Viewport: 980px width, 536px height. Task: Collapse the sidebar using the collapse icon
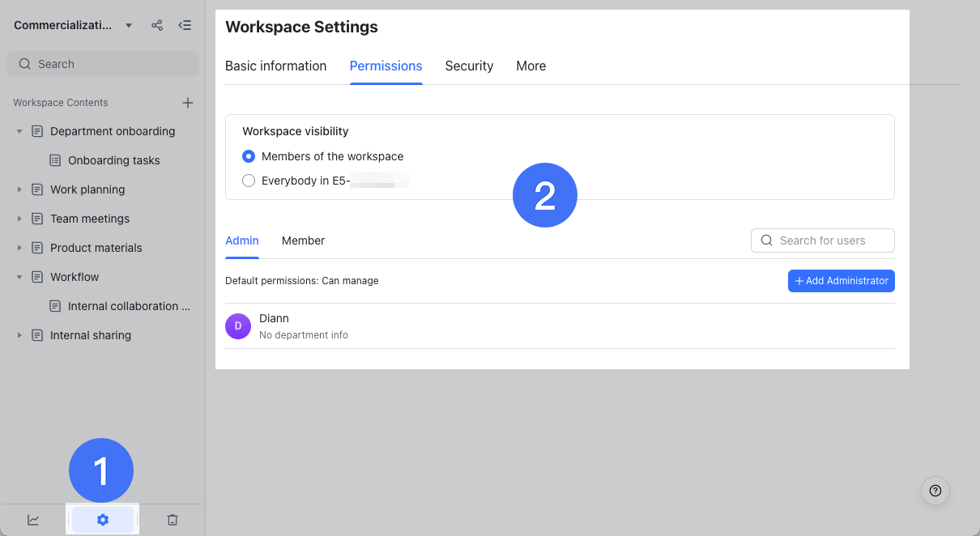[185, 25]
